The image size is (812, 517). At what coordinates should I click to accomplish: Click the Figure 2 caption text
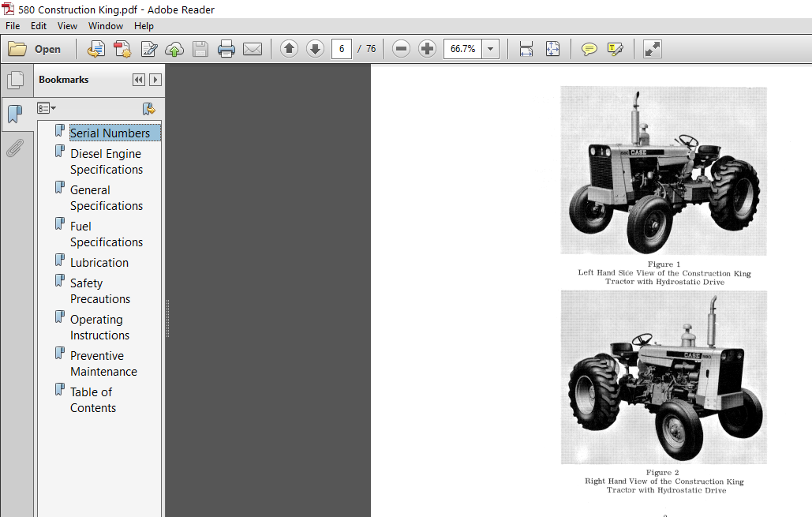664,481
